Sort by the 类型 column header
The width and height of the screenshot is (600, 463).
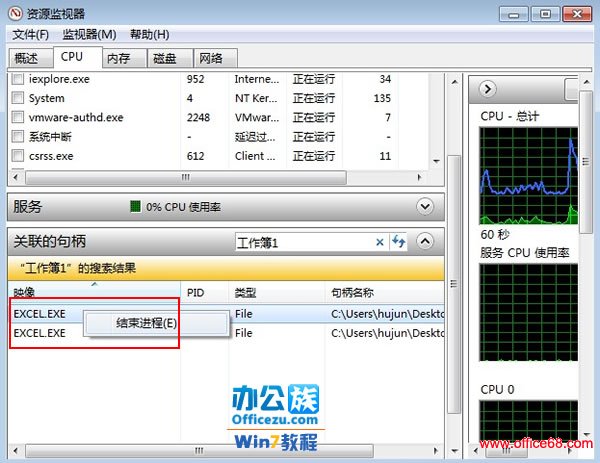point(277,292)
